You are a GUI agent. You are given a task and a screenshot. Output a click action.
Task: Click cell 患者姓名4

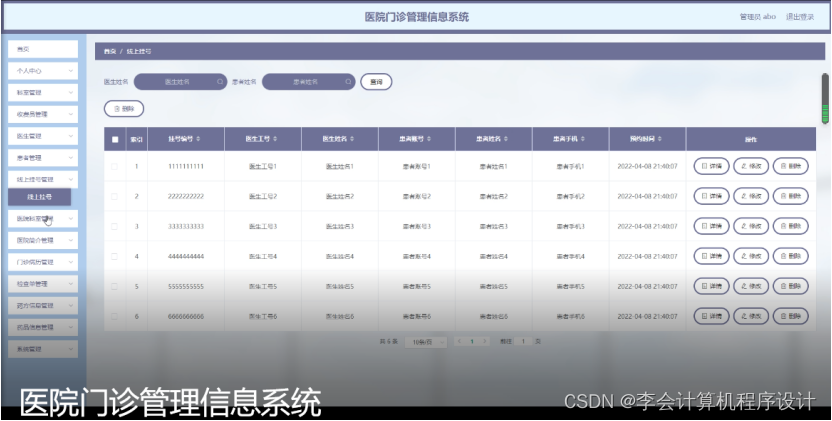[493, 256]
